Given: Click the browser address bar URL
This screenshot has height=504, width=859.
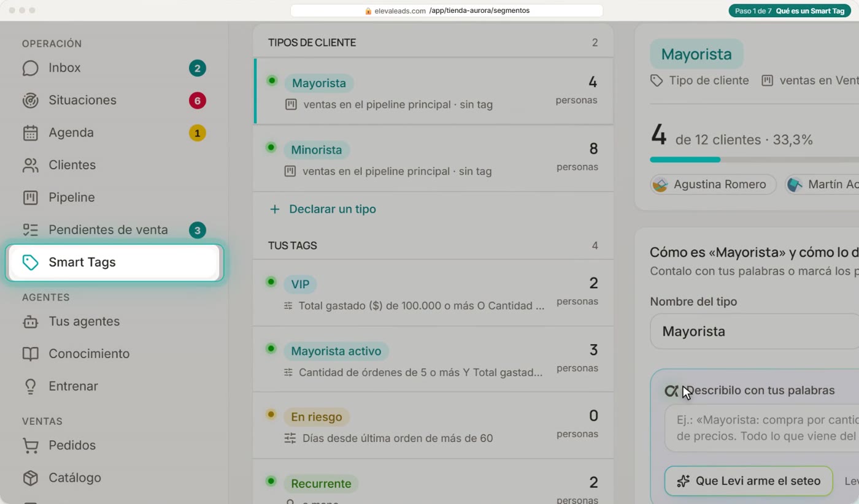Looking at the screenshot, I should [x=447, y=11].
